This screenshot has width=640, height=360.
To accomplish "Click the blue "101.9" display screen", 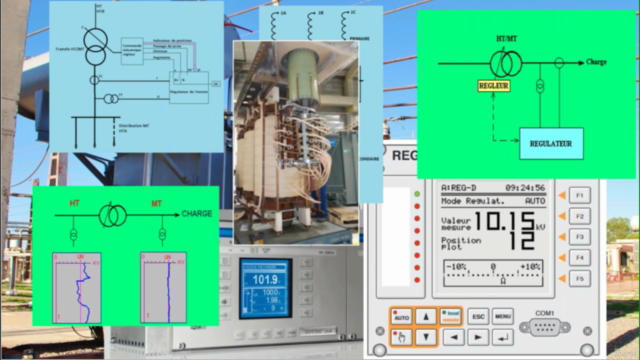I will 265,288.
